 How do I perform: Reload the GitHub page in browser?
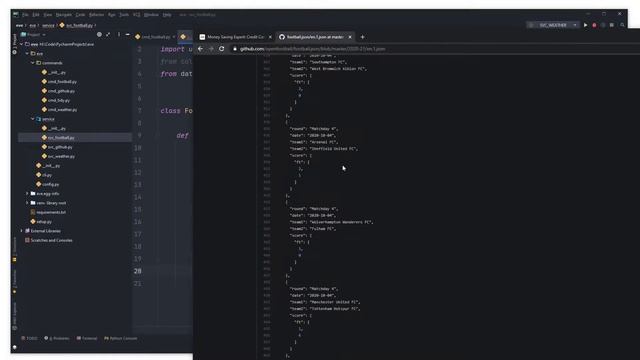pos(222,49)
